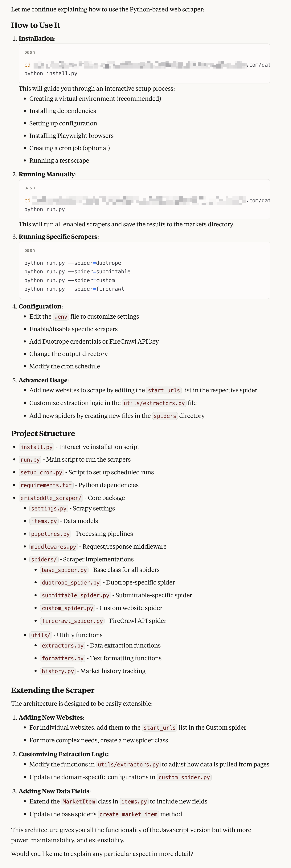Image resolution: width=291 pixels, height=868 pixels.
Task: Click the "Project Structure" heading
Action: click(x=43, y=434)
